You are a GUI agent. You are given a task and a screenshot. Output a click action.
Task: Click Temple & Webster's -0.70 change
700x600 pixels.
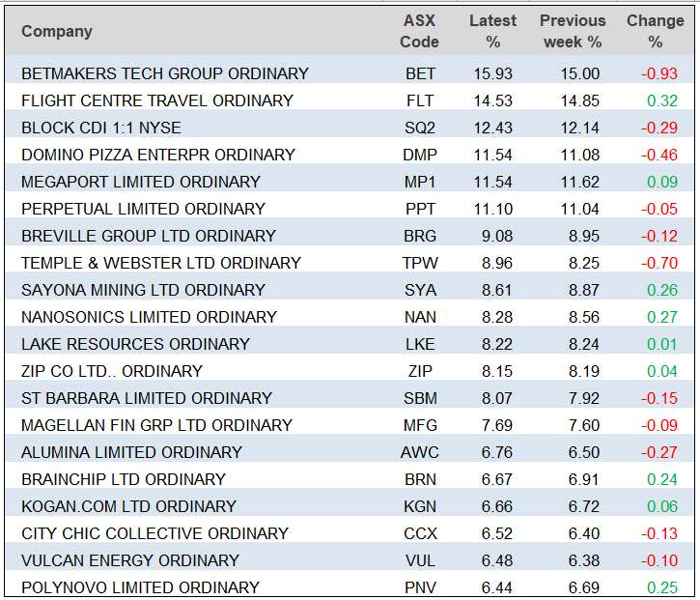(661, 263)
